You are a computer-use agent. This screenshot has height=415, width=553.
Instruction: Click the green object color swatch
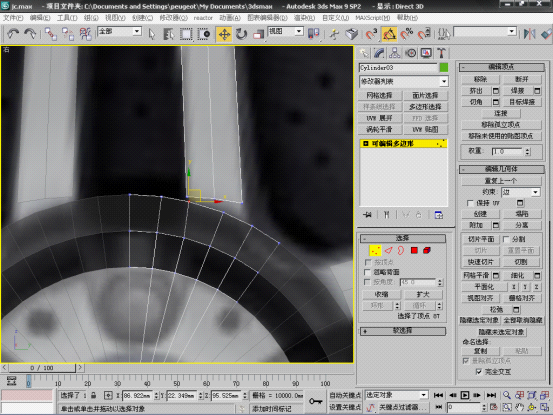click(444, 67)
